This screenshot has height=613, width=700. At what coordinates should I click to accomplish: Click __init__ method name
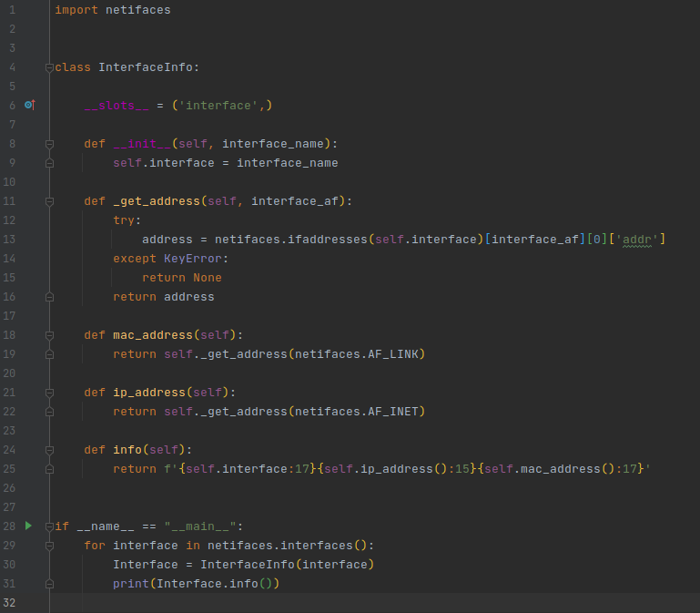pyautogui.click(x=142, y=144)
